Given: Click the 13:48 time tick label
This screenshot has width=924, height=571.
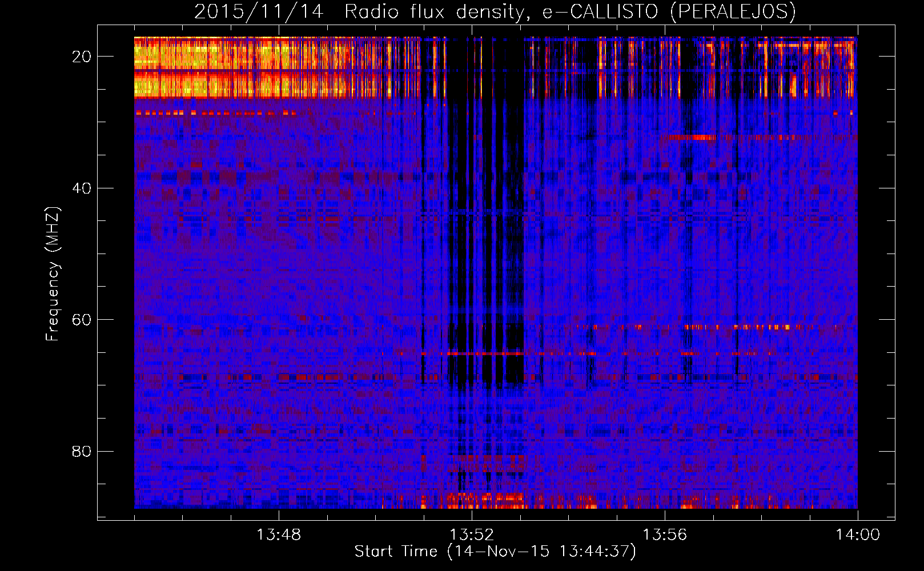Looking at the screenshot, I should click(x=279, y=535).
